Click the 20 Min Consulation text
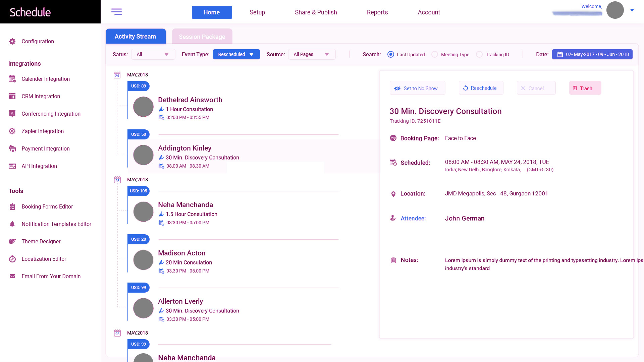644x362 pixels. [189, 262]
